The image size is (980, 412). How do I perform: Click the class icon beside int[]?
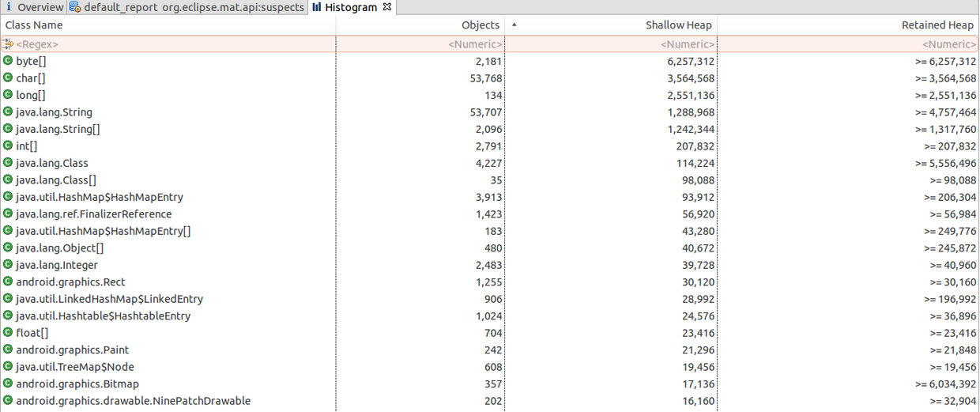[8, 146]
